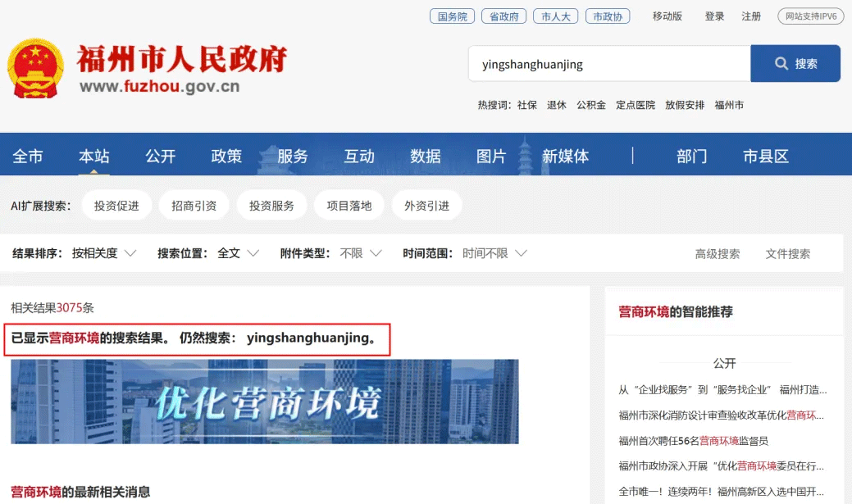Open the 按相关度 sort dropdown
The height and width of the screenshot is (504, 852).
point(103,253)
